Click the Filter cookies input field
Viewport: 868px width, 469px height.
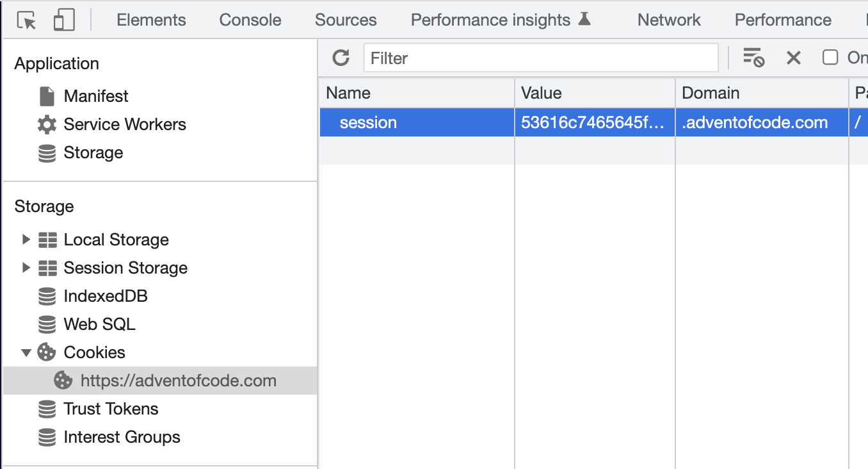click(x=541, y=58)
